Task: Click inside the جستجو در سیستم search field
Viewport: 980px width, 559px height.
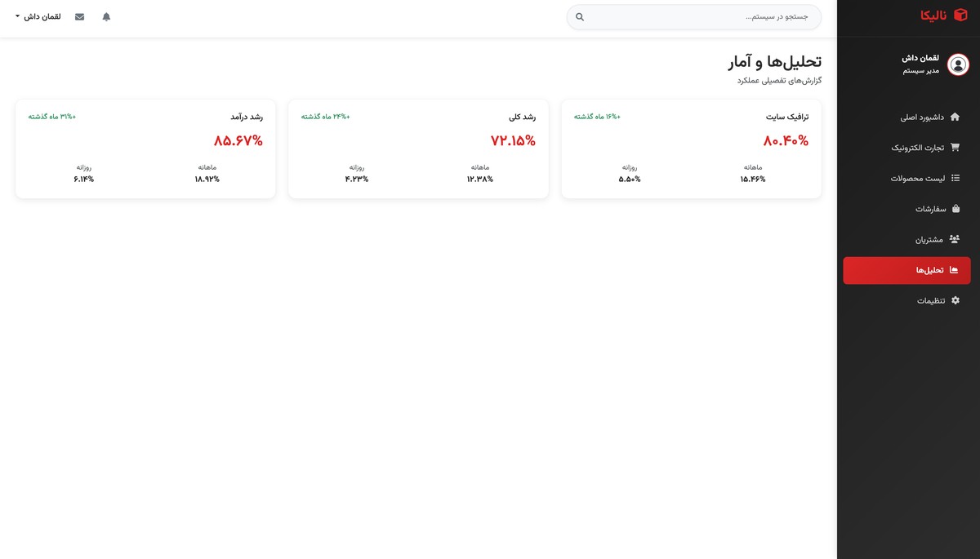Action: coord(694,17)
